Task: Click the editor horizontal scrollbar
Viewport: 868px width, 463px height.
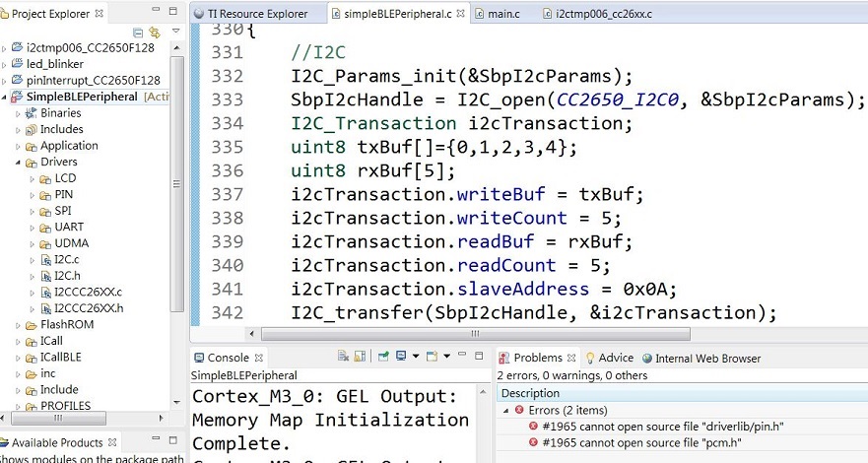Action: (x=476, y=334)
